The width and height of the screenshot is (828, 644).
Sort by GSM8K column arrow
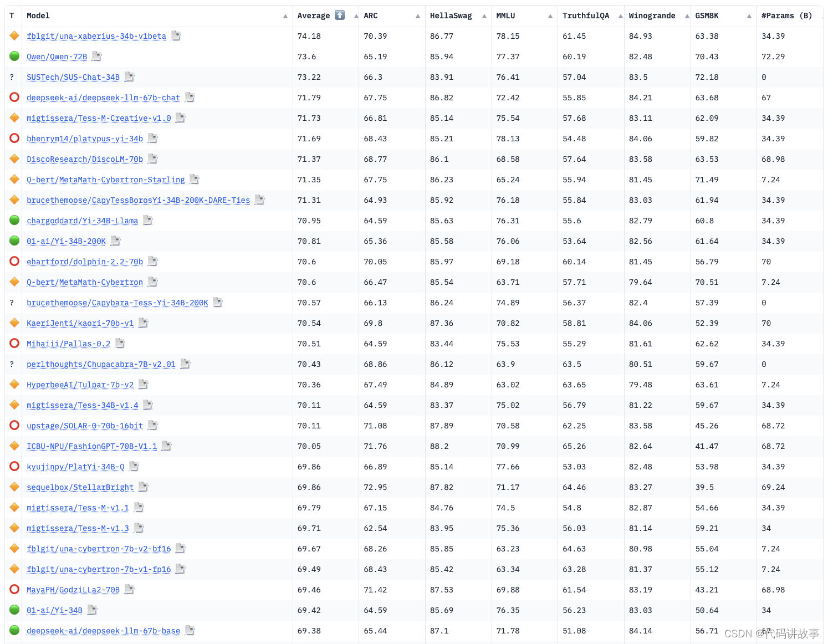click(749, 16)
